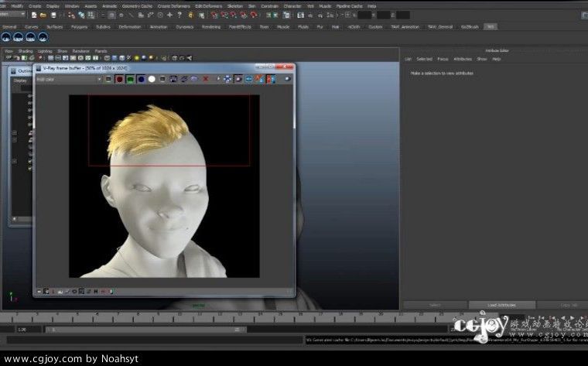This screenshot has width=588, height=366.
Task: Click the Save Scene disk icon
Action: click(x=53, y=15)
